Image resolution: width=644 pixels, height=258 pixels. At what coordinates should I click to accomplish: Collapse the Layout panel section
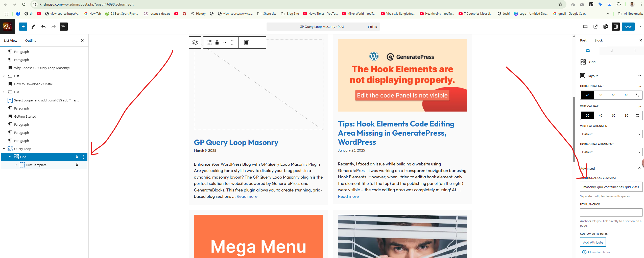(639, 76)
